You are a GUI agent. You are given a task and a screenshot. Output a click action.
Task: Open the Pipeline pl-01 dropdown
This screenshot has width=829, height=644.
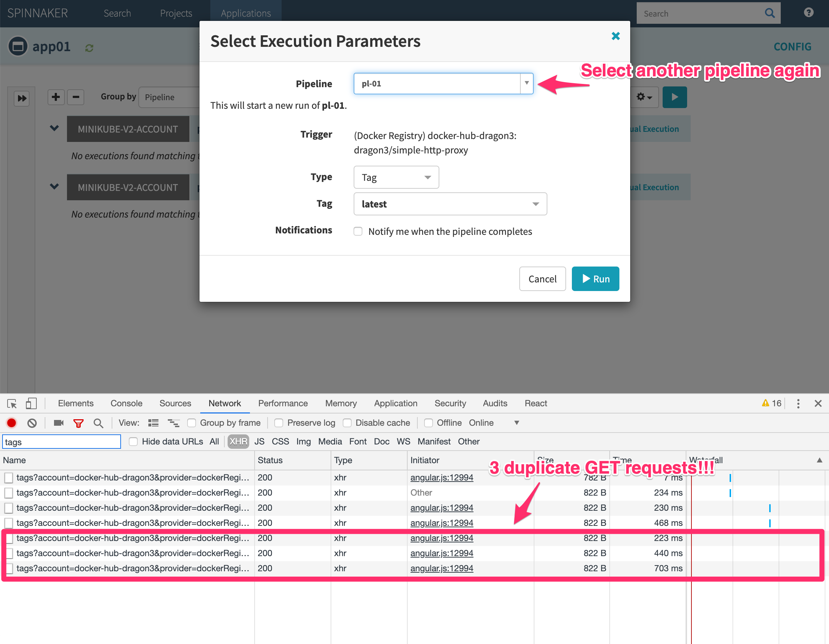[443, 84]
